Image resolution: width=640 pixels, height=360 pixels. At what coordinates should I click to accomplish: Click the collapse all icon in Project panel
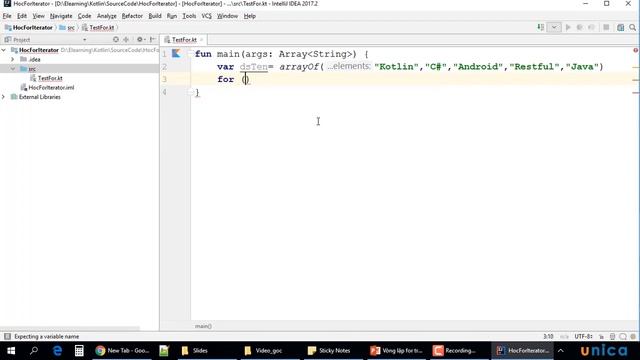coord(126,40)
